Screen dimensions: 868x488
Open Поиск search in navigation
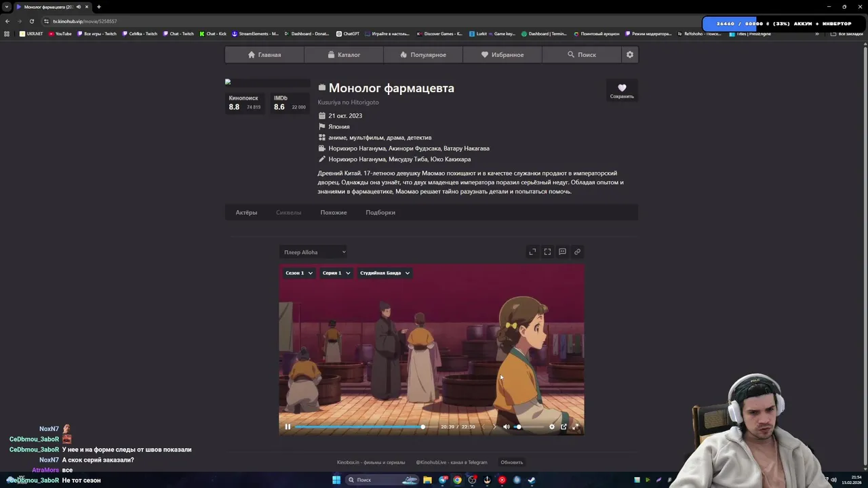pos(582,54)
